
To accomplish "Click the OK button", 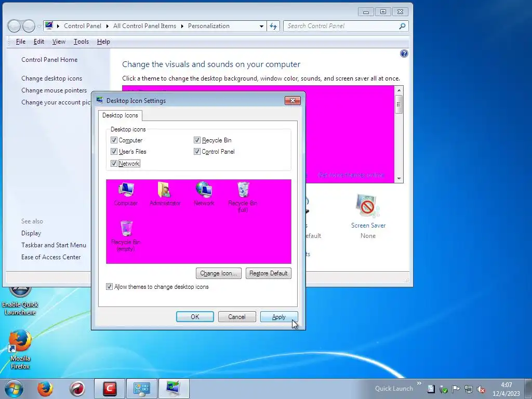I will pyautogui.click(x=195, y=316).
